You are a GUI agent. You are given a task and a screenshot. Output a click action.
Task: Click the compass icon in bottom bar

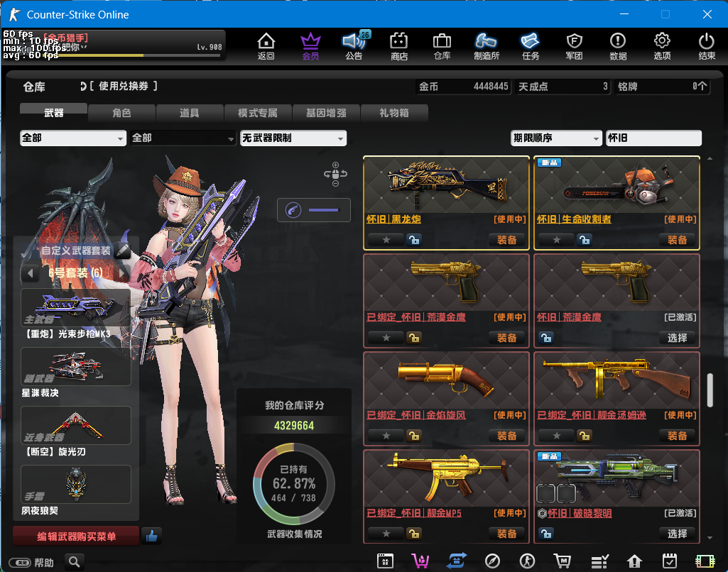(492, 561)
